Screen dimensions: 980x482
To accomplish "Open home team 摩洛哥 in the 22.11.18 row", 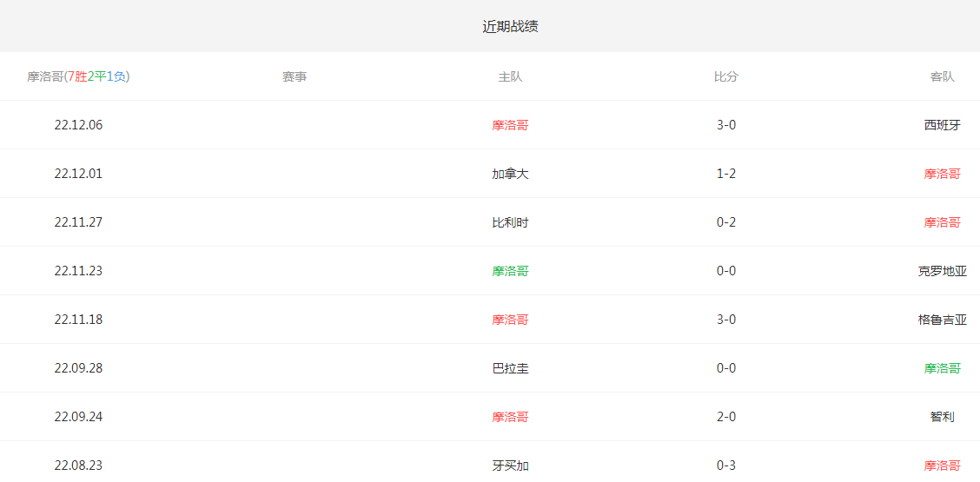I will coord(510,320).
